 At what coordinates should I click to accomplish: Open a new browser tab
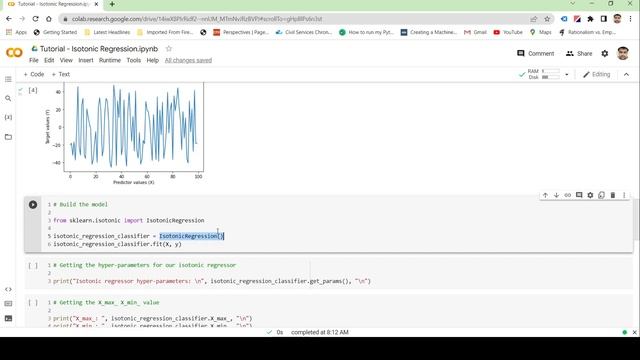point(112,4)
